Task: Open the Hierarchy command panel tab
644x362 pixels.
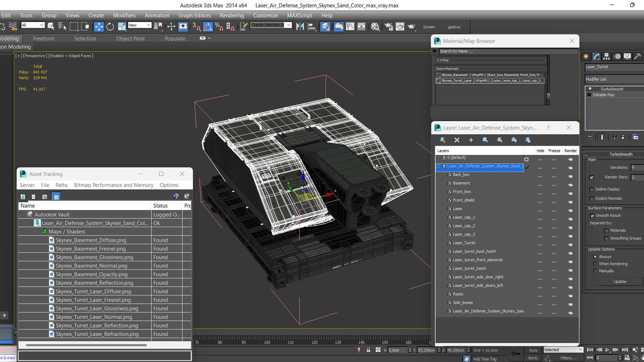Action: point(606,56)
